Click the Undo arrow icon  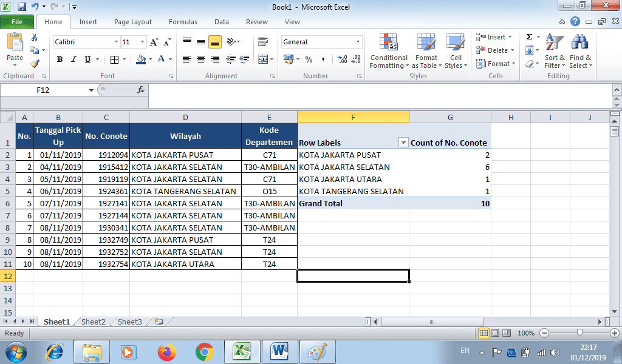point(35,7)
